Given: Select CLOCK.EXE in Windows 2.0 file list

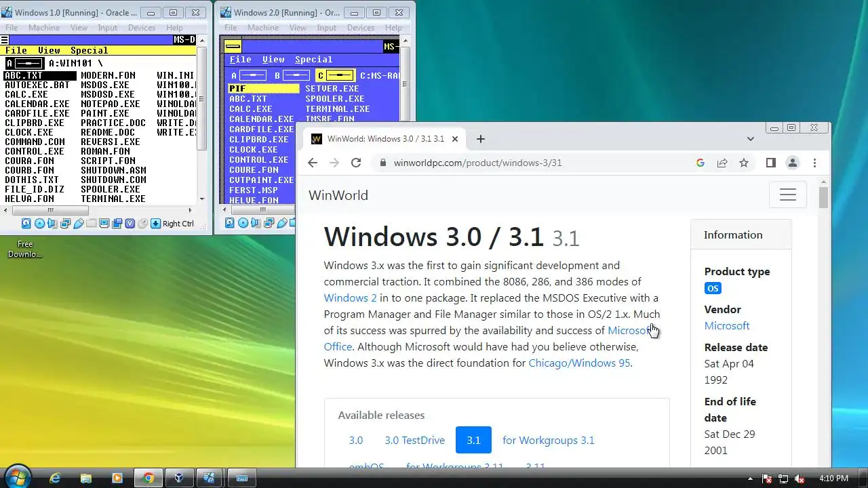Looking at the screenshot, I should [x=253, y=149].
